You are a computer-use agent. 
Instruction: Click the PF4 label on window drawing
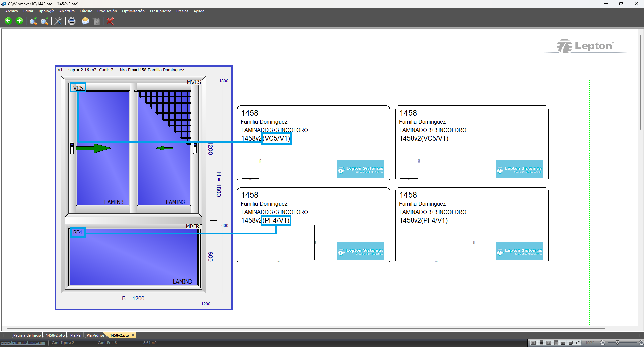point(78,232)
